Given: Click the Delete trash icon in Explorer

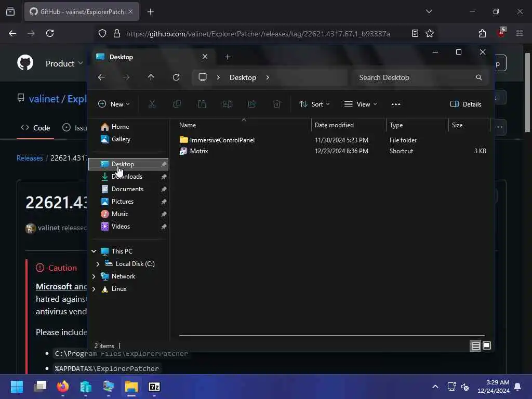Looking at the screenshot, I should click(277, 104).
